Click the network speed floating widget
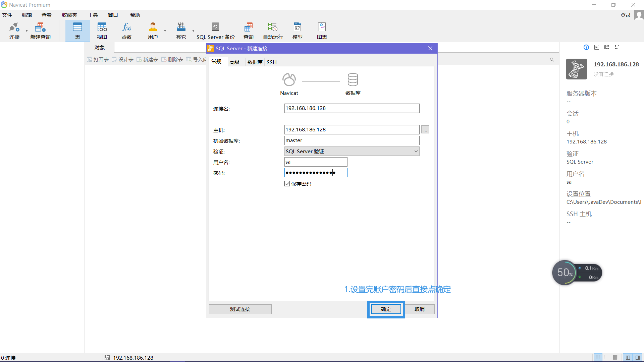This screenshot has width=644, height=362. tap(577, 273)
